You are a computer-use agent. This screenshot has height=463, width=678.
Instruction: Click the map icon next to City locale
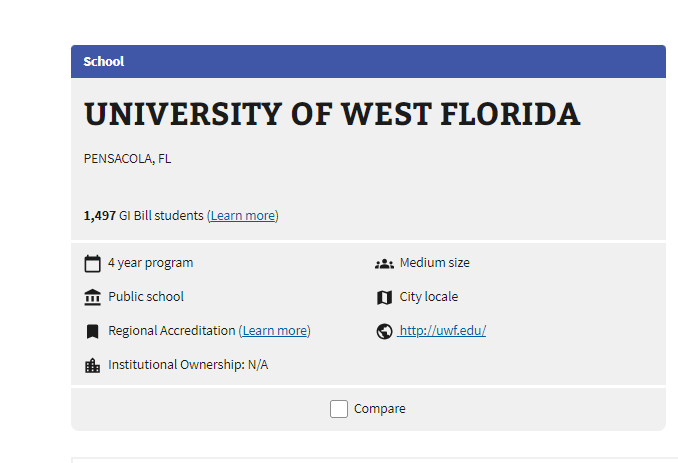pos(384,297)
